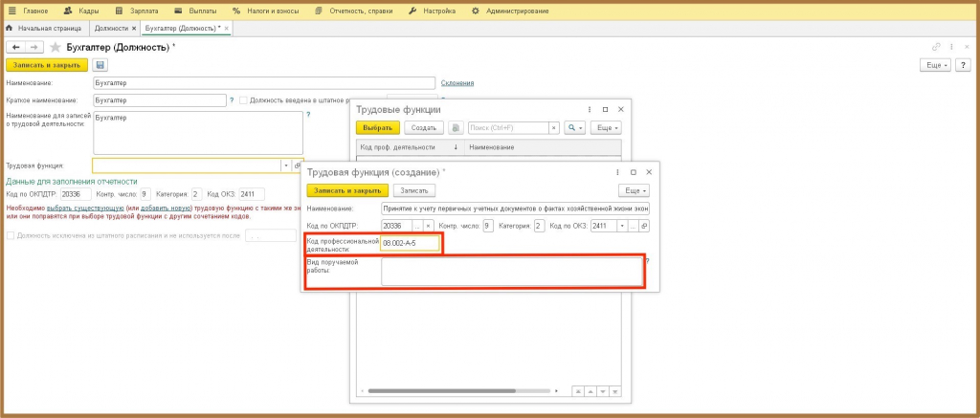
Task: Expand the Трудовая функция dropdown arrow
Action: click(x=287, y=165)
